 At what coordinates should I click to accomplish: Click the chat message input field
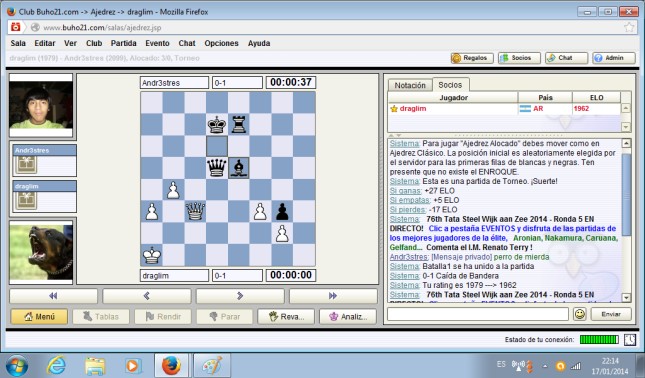pyautogui.click(x=478, y=314)
